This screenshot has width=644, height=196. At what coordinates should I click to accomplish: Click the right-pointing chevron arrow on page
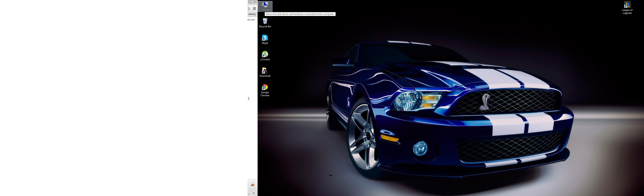pos(249,98)
